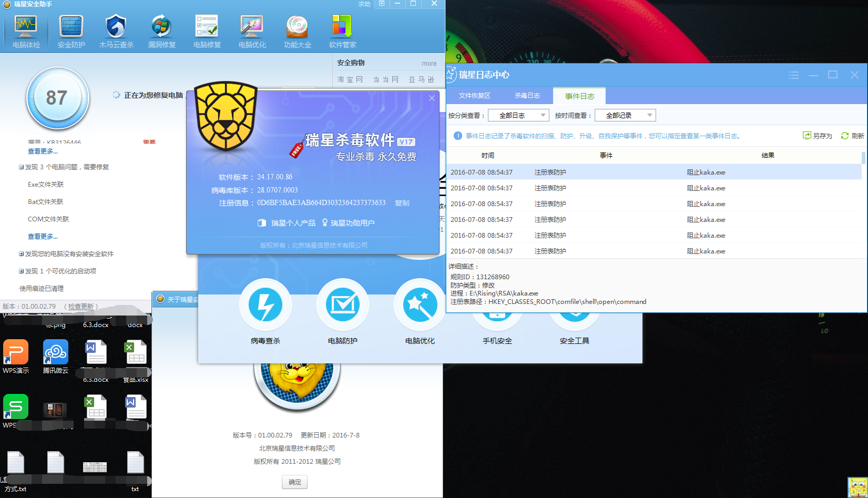Image resolution: width=868 pixels, height=498 pixels.
Task: Copy registration info with 复制
Action: point(402,203)
